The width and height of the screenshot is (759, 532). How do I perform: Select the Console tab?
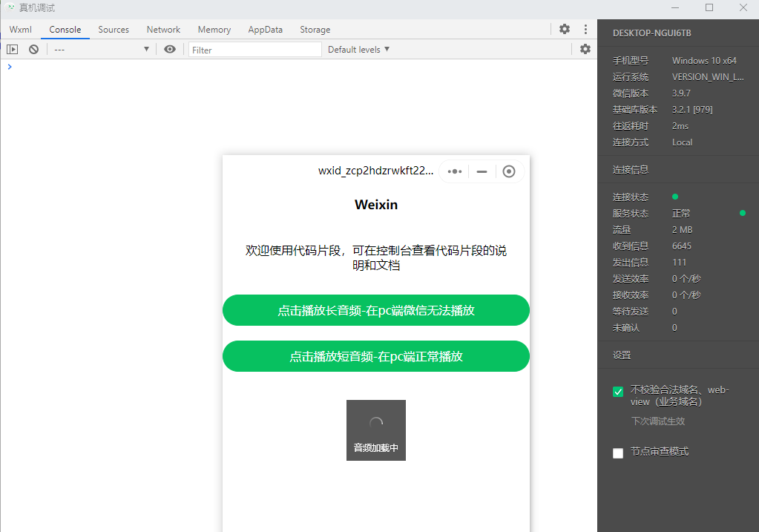point(65,30)
